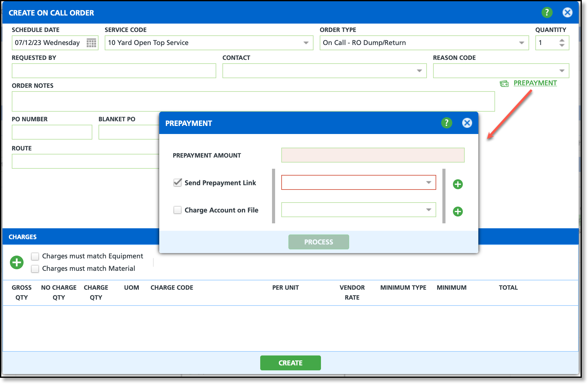Viewport: 588px width, 384px height.
Task: Click the CREATE button
Action: coord(290,363)
